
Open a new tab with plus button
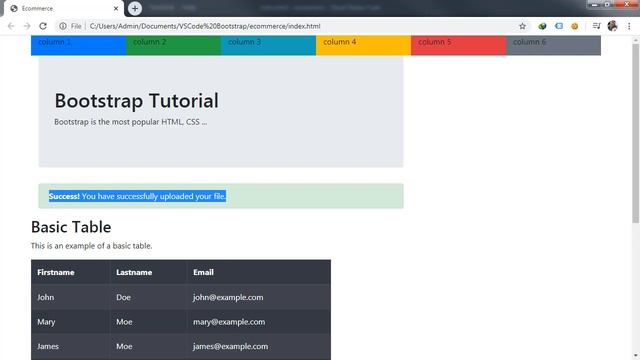tap(135, 8)
